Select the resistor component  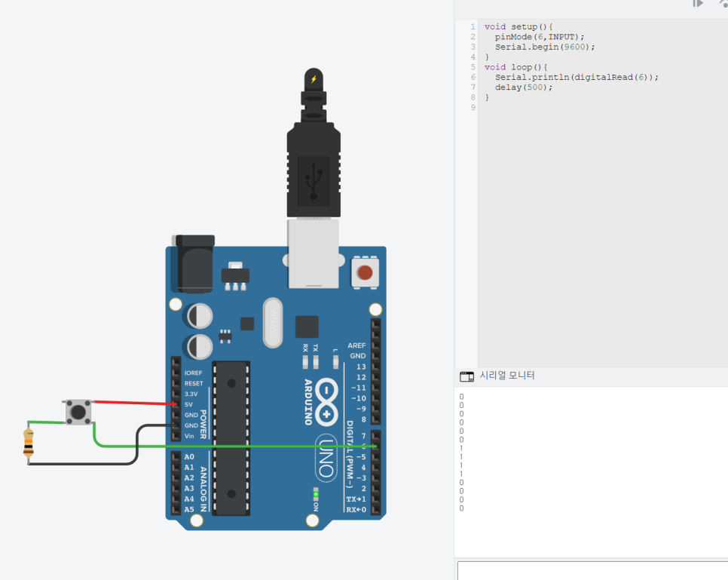pyautogui.click(x=29, y=443)
